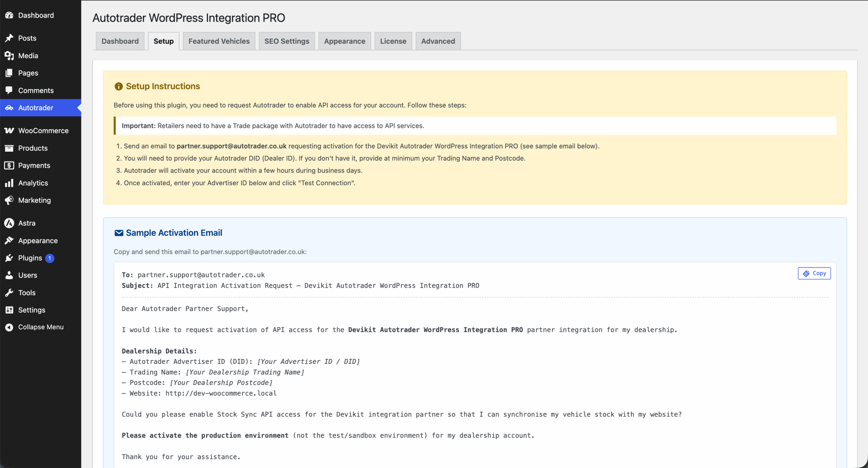
Task: Select the Setup tab
Action: click(163, 41)
